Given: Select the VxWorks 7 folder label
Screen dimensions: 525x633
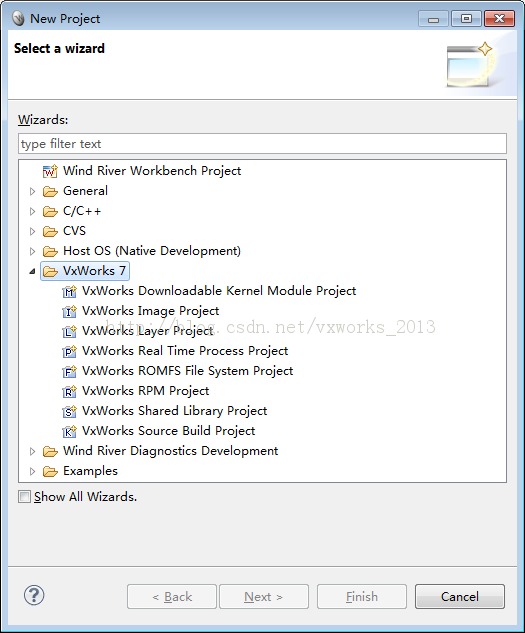Looking at the screenshot, I should pyautogui.click(x=94, y=271).
